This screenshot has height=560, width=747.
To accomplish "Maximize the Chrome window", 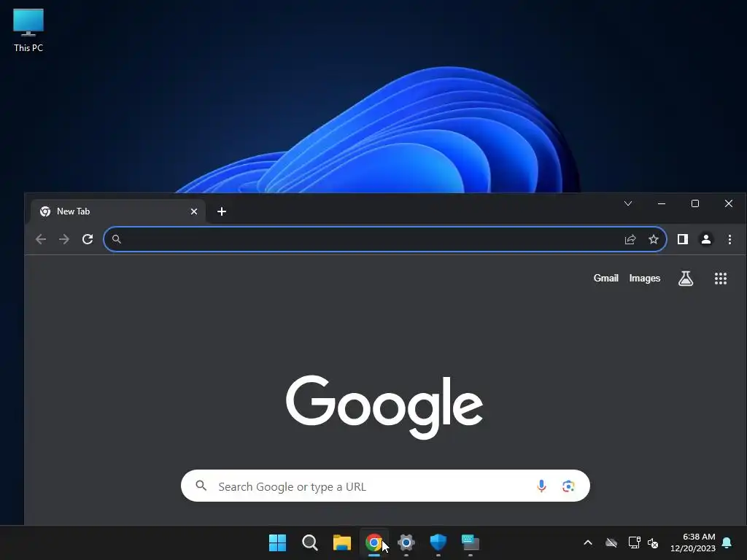I will 695,204.
